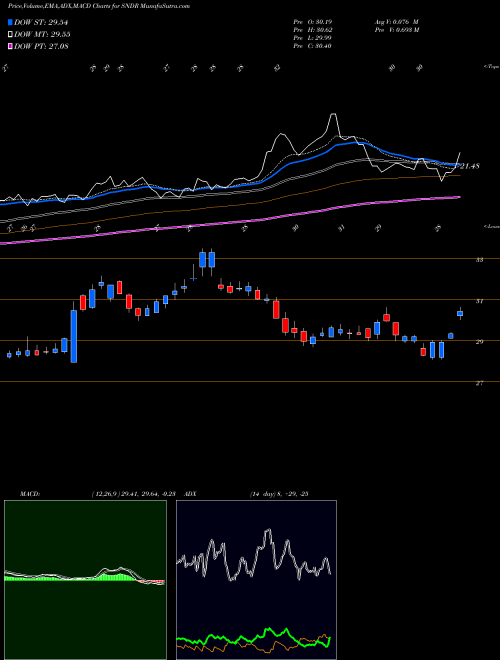Select the chart title mentioning MunafaSutra.com
The width and height of the screenshot is (500, 660).
[100, 6]
